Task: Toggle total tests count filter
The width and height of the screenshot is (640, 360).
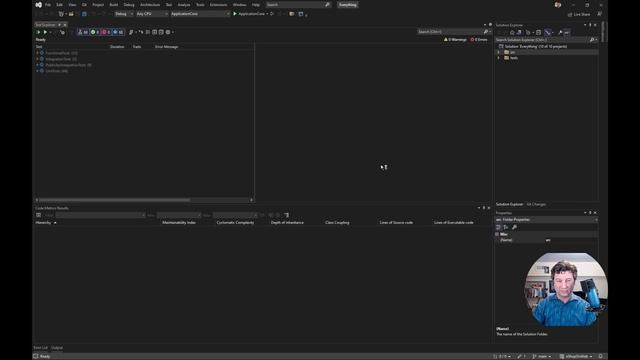Action: tap(83, 32)
